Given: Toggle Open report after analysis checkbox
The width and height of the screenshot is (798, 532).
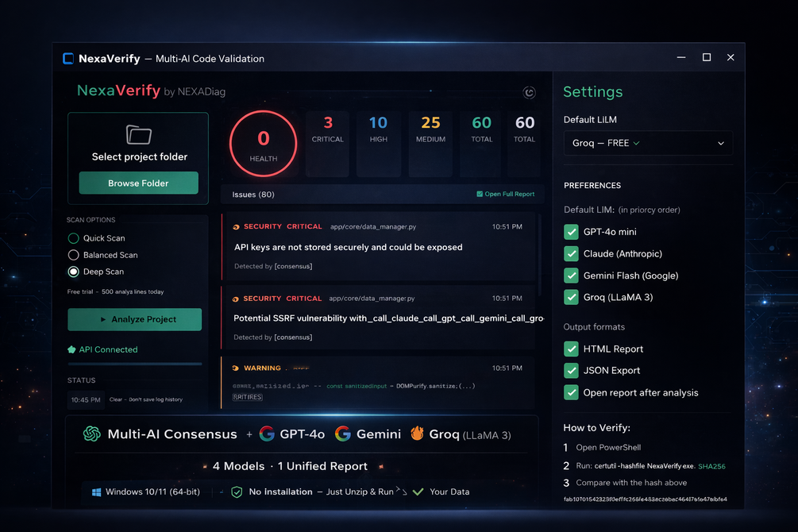Looking at the screenshot, I should (571, 392).
